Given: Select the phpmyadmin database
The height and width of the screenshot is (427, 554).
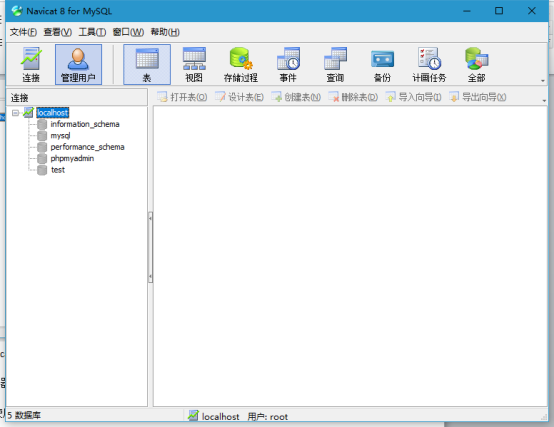Looking at the screenshot, I should click(72, 159).
